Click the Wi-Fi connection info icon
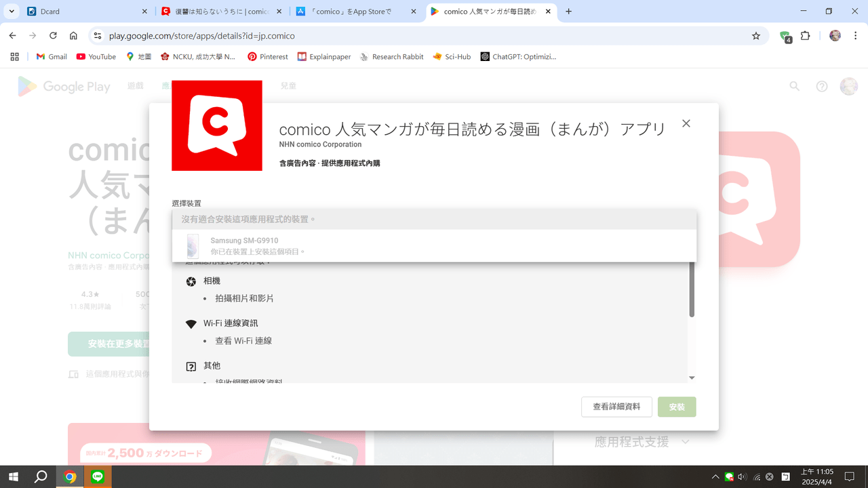The image size is (868, 488). [x=191, y=324]
